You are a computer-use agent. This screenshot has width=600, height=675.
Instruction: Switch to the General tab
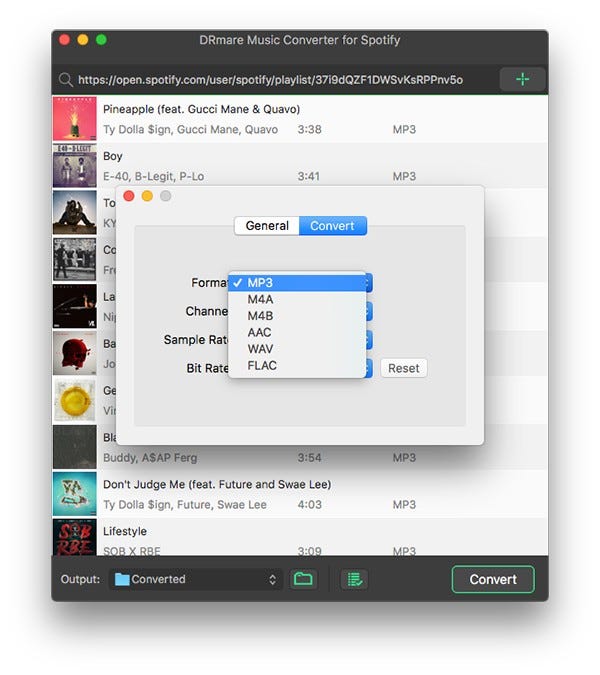267,226
